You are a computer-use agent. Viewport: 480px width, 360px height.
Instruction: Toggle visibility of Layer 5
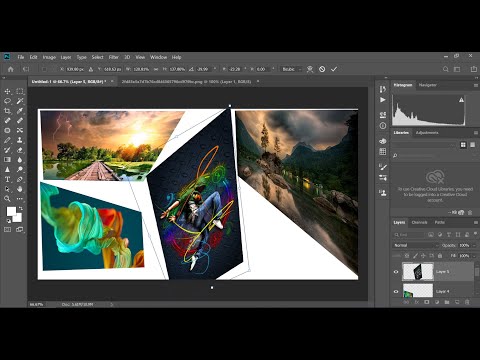pos(396,272)
